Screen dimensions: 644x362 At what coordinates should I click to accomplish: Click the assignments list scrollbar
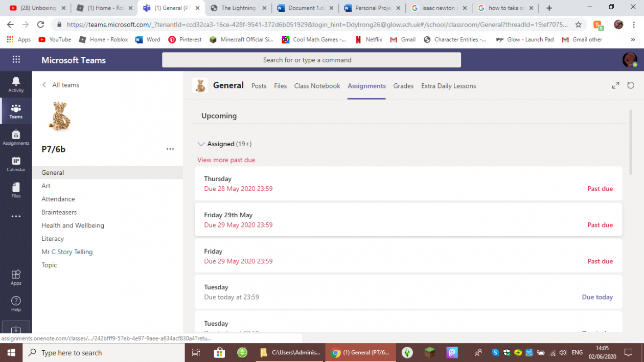(x=630, y=143)
